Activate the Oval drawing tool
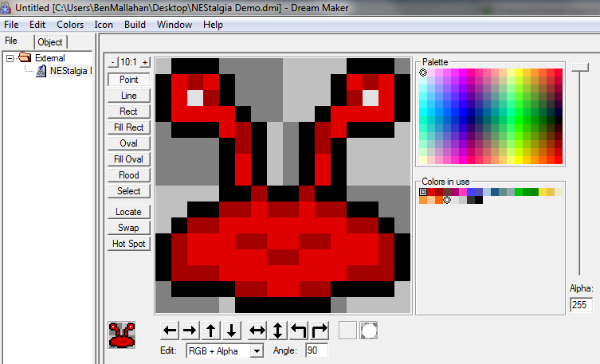 tap(128, 143)
